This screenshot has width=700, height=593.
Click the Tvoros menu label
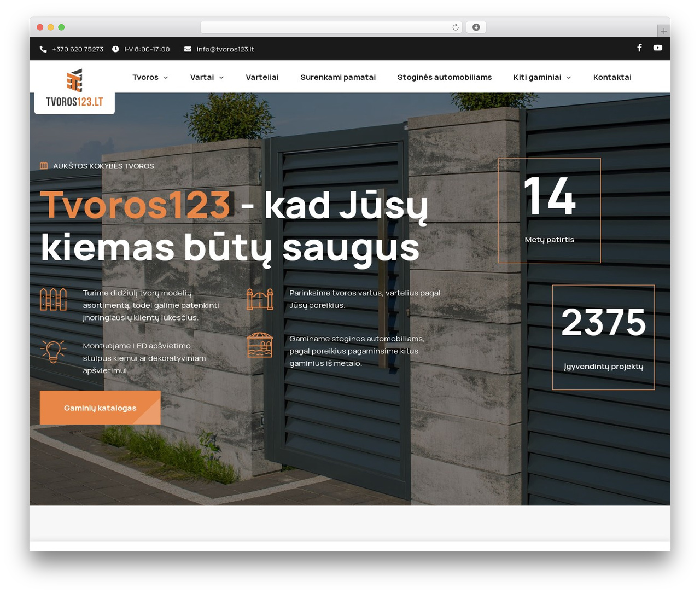coord(145,77)
